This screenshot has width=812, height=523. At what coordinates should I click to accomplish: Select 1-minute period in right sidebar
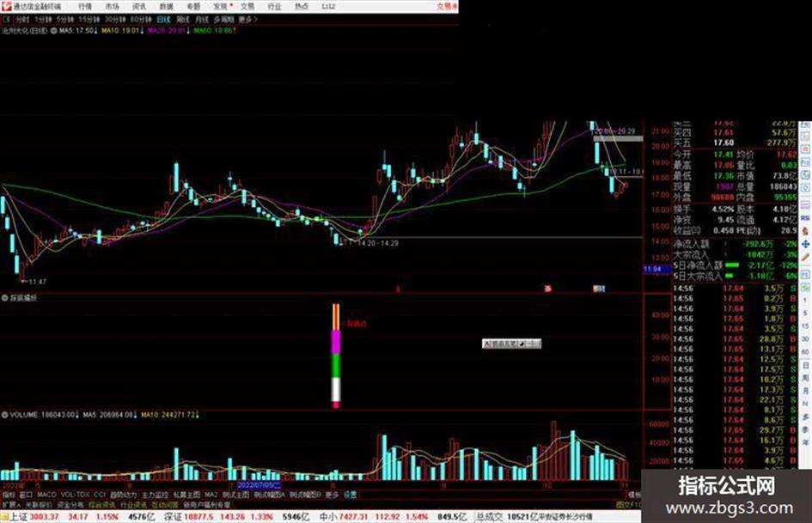[x=805, y=300]
